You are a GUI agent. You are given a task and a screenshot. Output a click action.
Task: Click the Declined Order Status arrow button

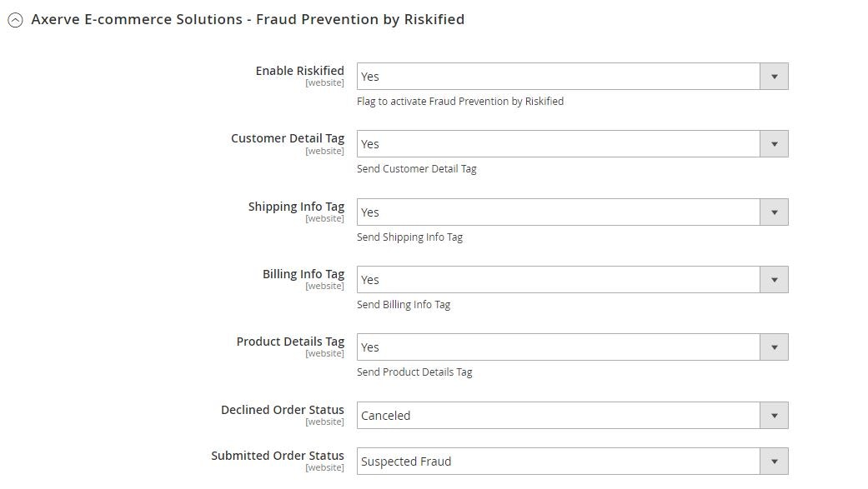coord(774,416)
